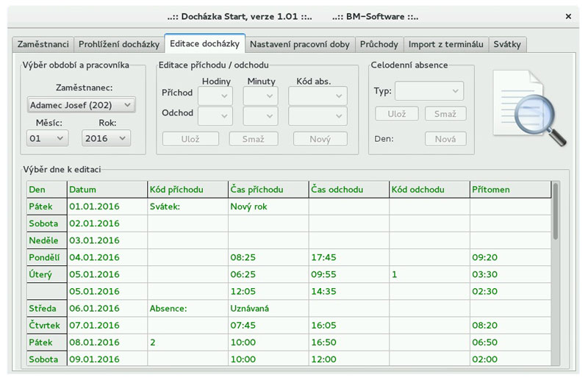This screenshot has width=588, height=380.
Task: Open the Zaměstnanec dropdown showing Adamec Josef
Action: pyautogui.click(x=81, y=105)
